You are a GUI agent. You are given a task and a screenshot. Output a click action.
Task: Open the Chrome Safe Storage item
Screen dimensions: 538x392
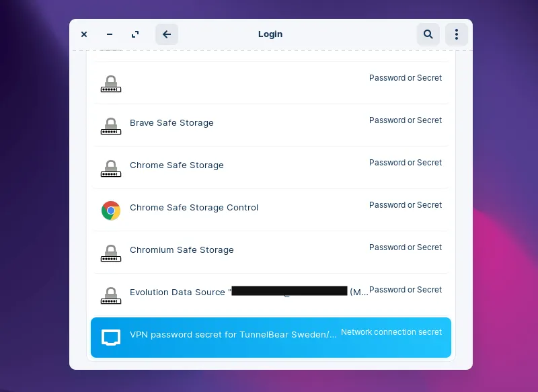click(x=177, y=165)
